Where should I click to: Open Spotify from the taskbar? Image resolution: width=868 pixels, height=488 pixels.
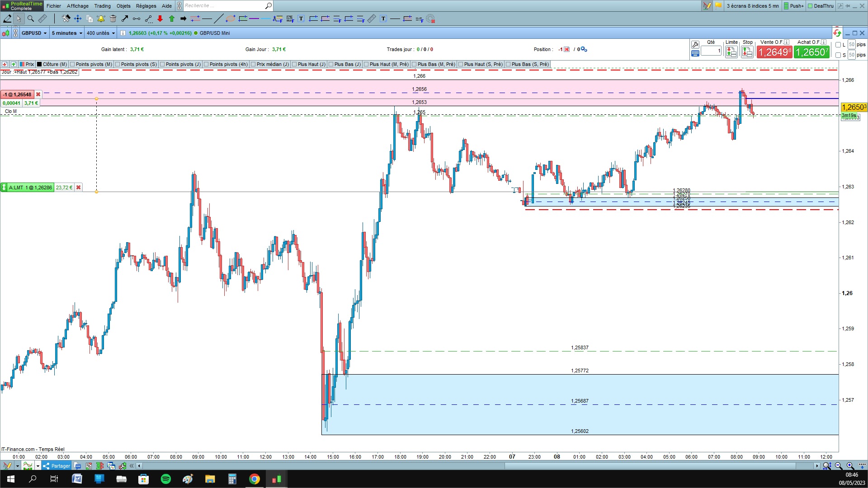[x=166, y=479]
